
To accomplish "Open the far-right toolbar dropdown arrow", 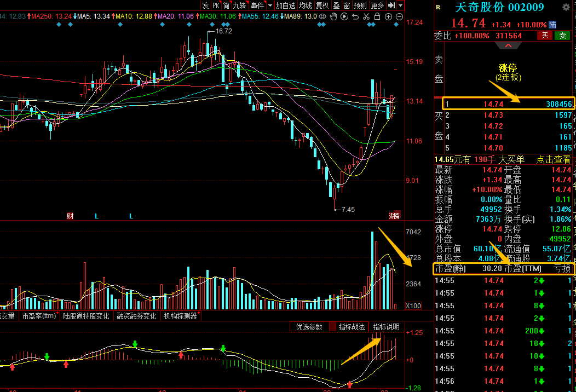I will 401,5.
